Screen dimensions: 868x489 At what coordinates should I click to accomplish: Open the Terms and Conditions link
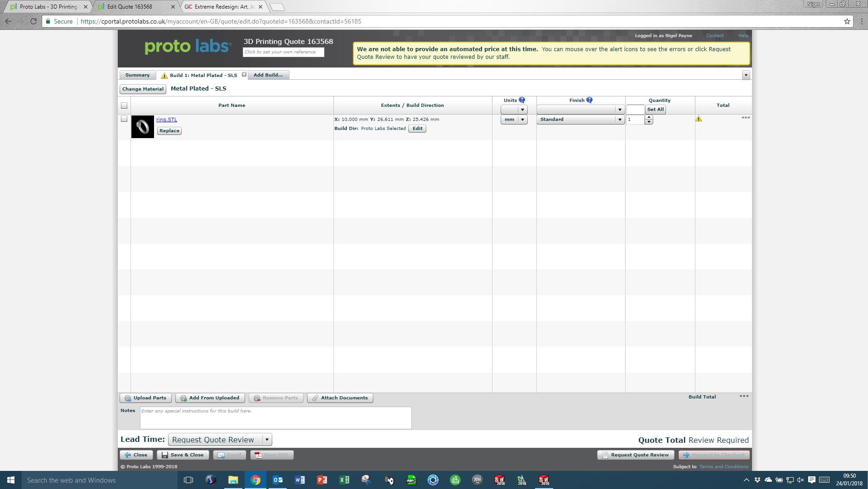tap(723, 467)
